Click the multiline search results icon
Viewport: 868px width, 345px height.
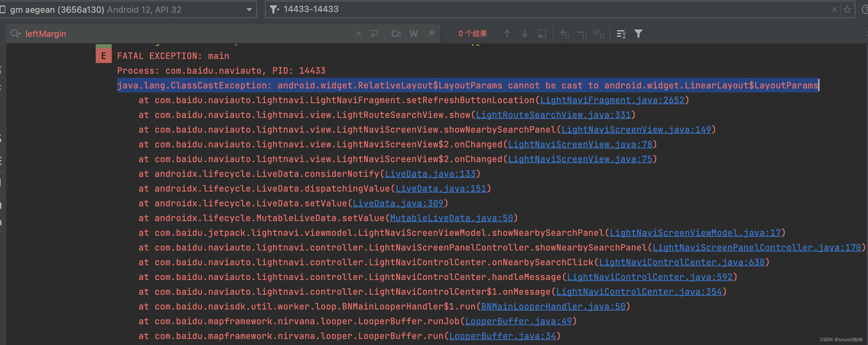[621, 34]
